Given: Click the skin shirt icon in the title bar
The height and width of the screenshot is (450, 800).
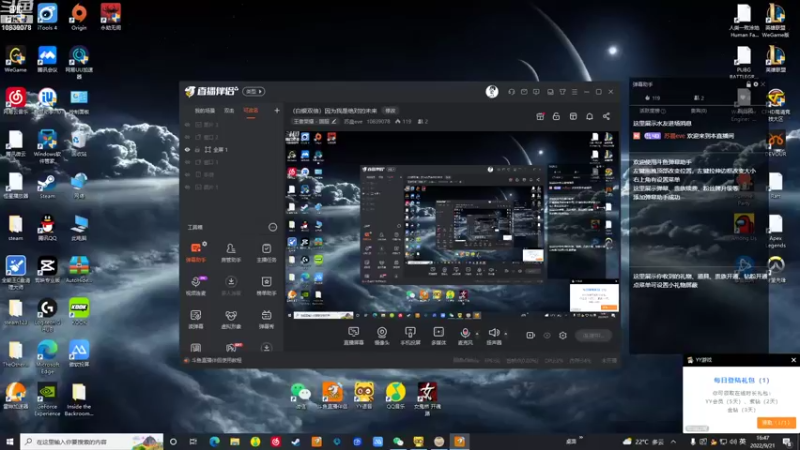Looking at the screenshot, I should click(562, 92).
